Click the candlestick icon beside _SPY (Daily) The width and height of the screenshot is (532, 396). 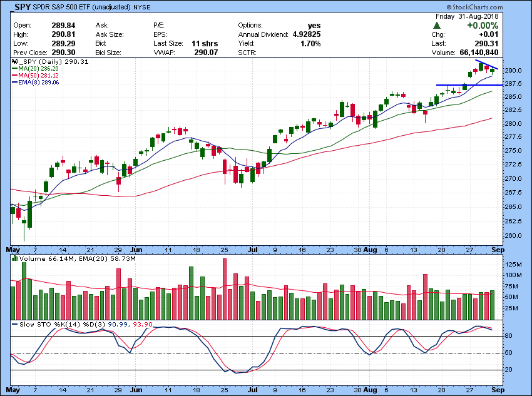[x=14, y=62]
